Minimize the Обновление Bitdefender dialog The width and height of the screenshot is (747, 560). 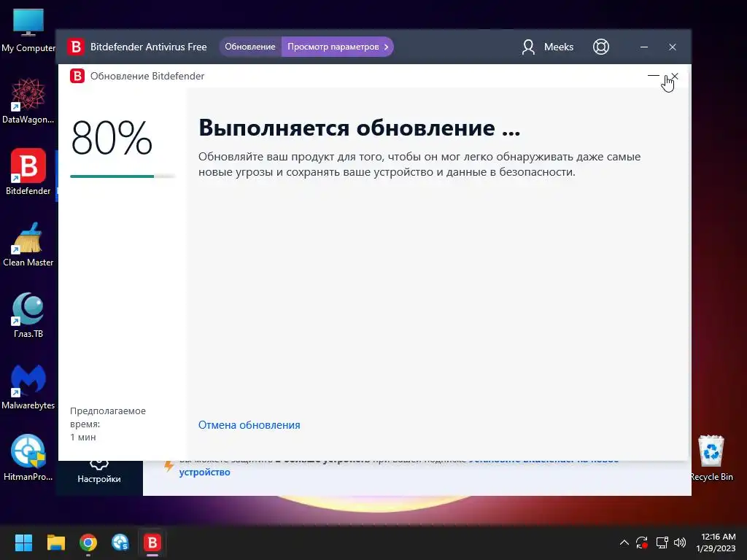pos(653,76)
